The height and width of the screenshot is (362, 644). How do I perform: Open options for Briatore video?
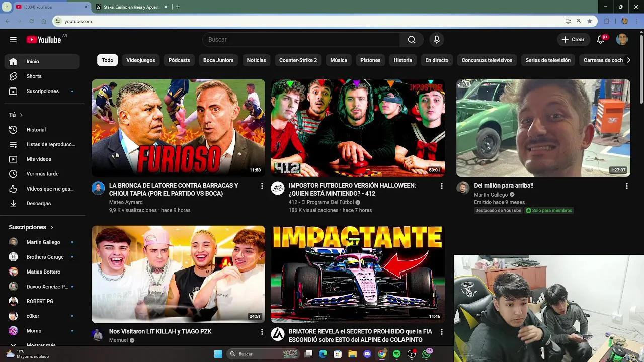point(442,332)
